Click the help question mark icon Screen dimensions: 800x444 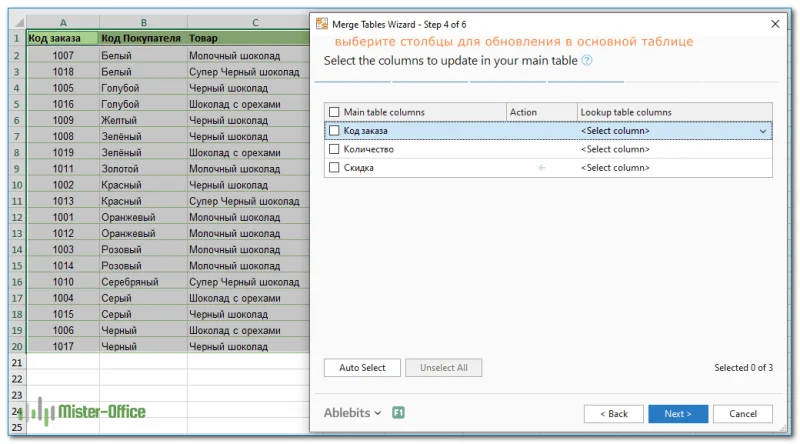587,61
